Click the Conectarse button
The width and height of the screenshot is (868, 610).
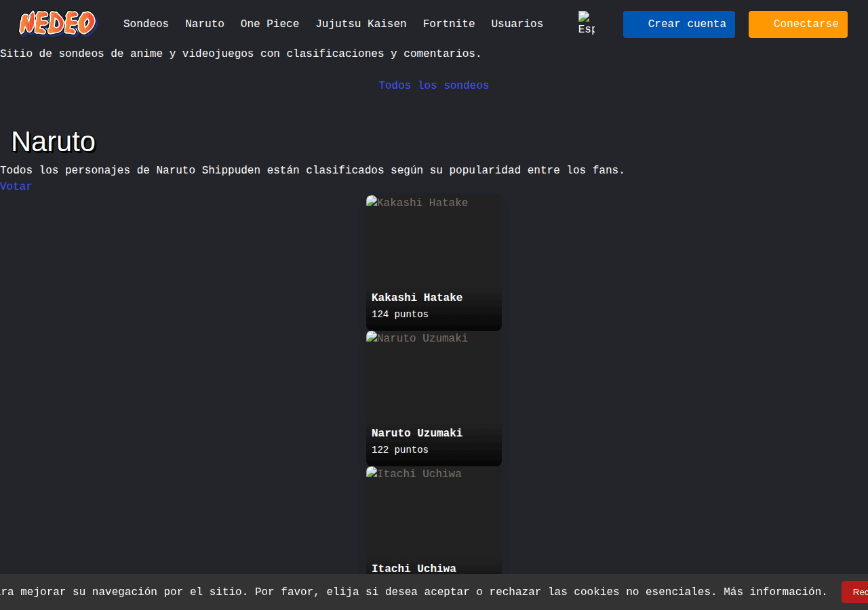[798, 24]
